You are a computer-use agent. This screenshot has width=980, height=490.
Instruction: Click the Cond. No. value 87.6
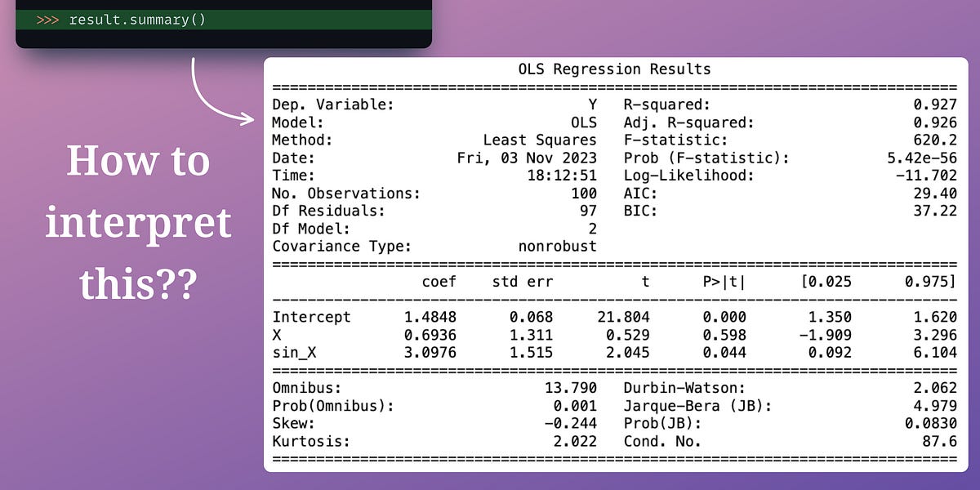point(938,441)
